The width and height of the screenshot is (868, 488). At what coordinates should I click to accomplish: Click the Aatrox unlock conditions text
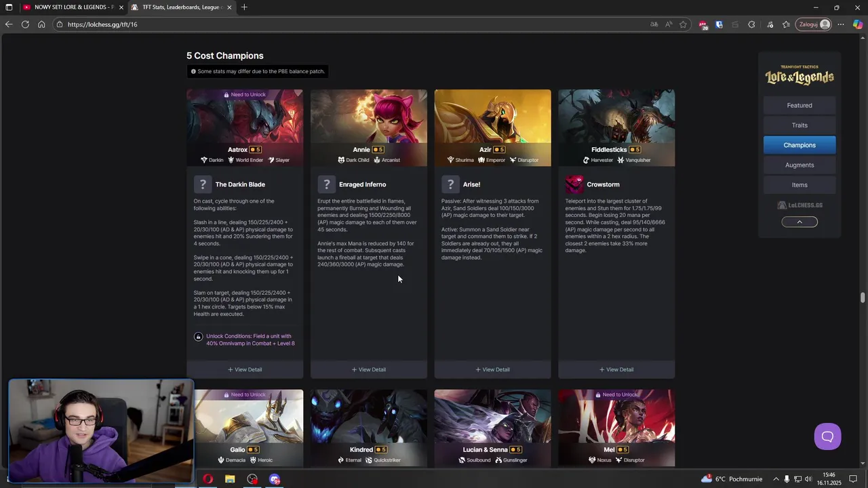point(250,340)
